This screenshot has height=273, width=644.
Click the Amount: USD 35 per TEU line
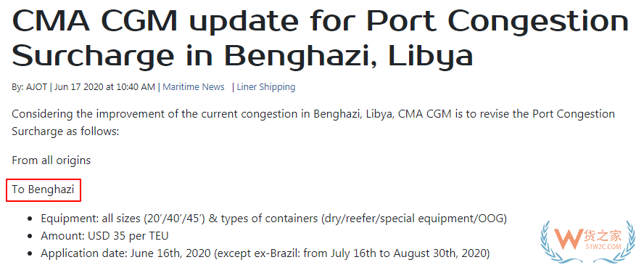(104, 236)
